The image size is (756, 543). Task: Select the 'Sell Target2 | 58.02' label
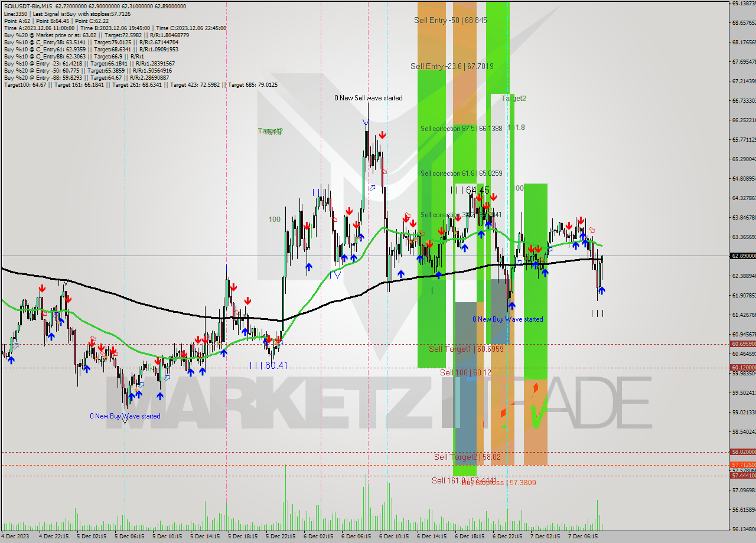coord(467,457)
